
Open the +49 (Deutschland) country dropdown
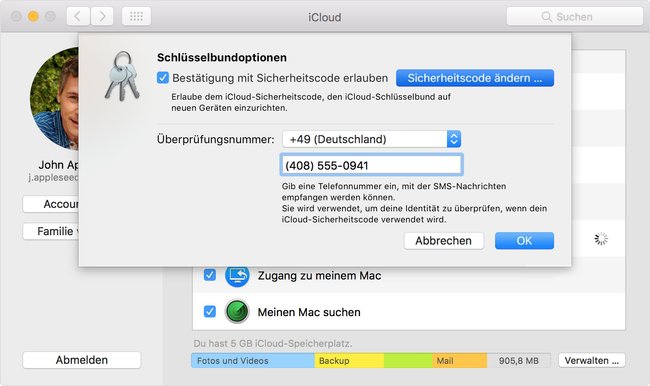[x=371, y=139]
